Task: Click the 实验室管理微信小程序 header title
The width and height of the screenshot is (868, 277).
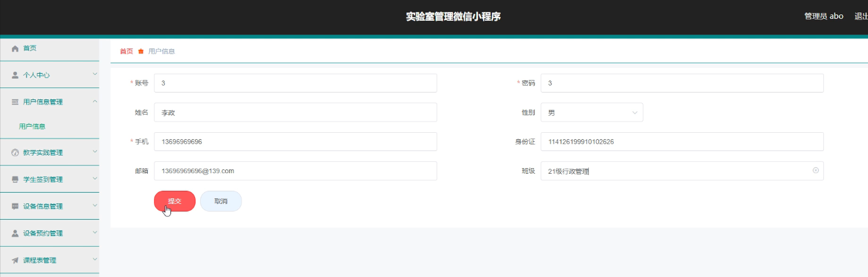Action: pos(453,16)
